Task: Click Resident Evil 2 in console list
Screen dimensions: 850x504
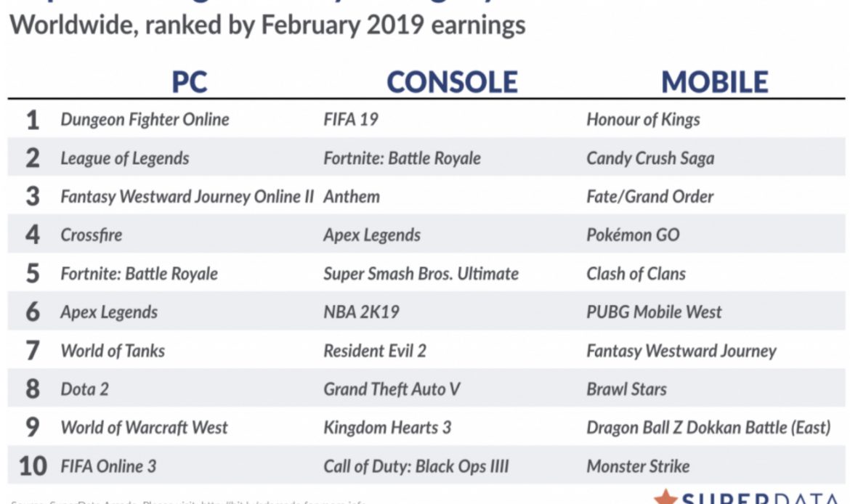Action: (375, 351)
